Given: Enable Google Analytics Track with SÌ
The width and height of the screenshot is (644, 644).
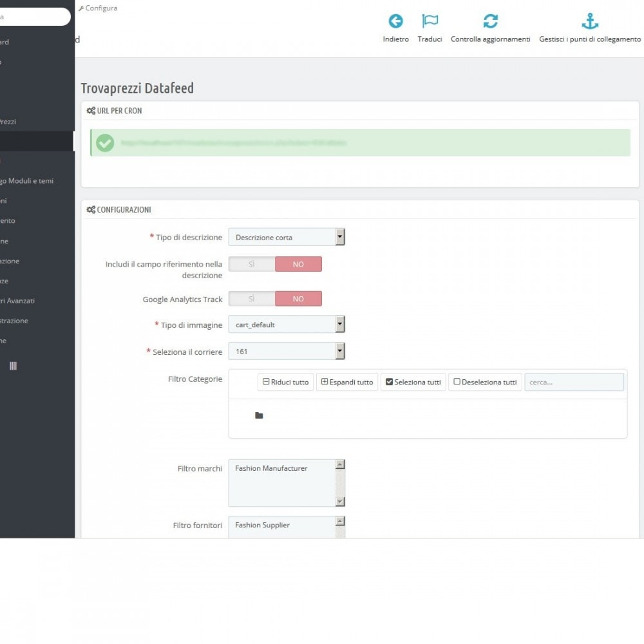Looking at the screenshot, I should [x=252, y=299].
